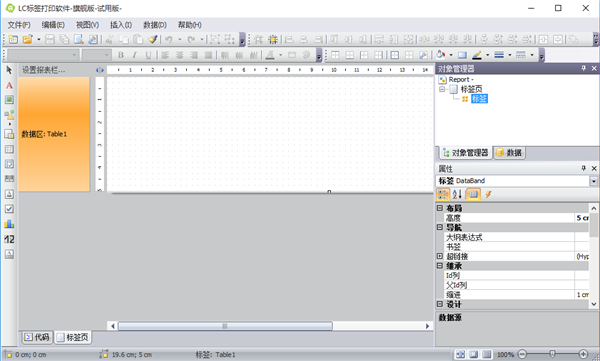Viewport: 600px width, 361px height.
Task: Toggle the property description pane button
Action: [473, 194]
